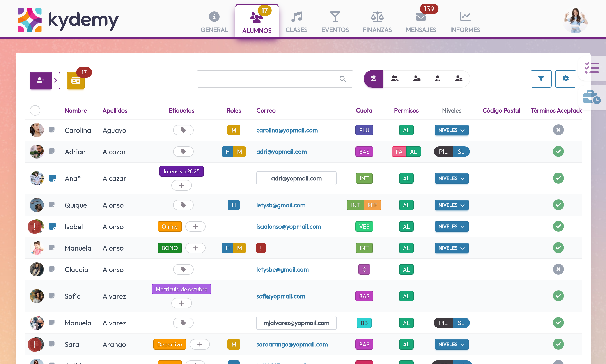Select the group of users filter icon
This screenshot has width=606, height=364.
point(394,79)
